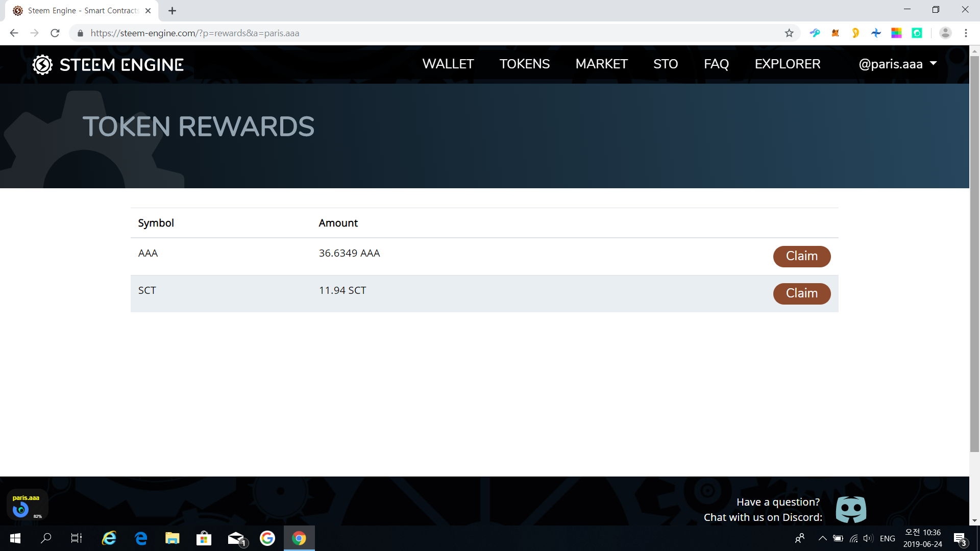Screen dimensions: 980x551
Task: Click the Steem Engine logo
Action: pos(108,65)
